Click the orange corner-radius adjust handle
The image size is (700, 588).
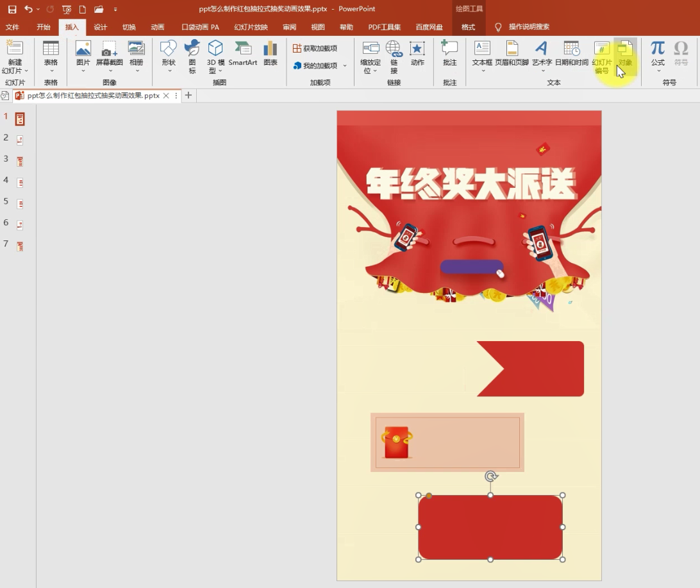coord(429,496)
